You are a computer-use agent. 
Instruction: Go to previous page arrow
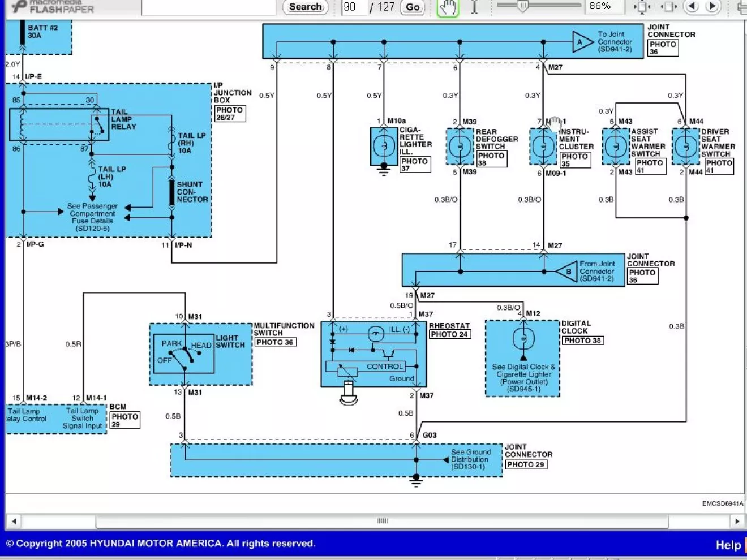pos(691,6)
